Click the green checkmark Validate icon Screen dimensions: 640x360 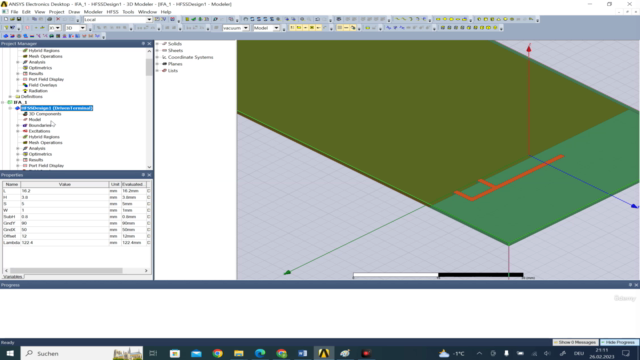point(193,19)
